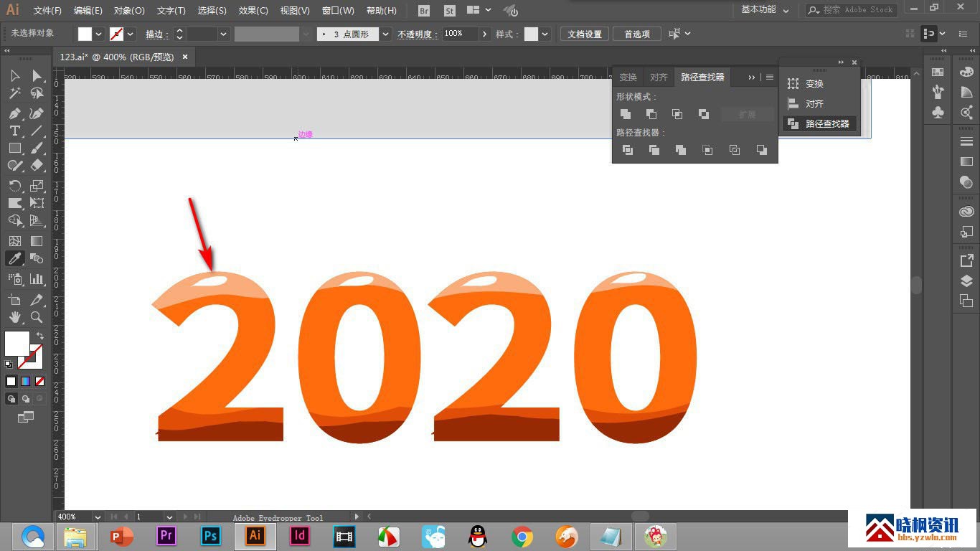Select the Type tool

[14, 131]
